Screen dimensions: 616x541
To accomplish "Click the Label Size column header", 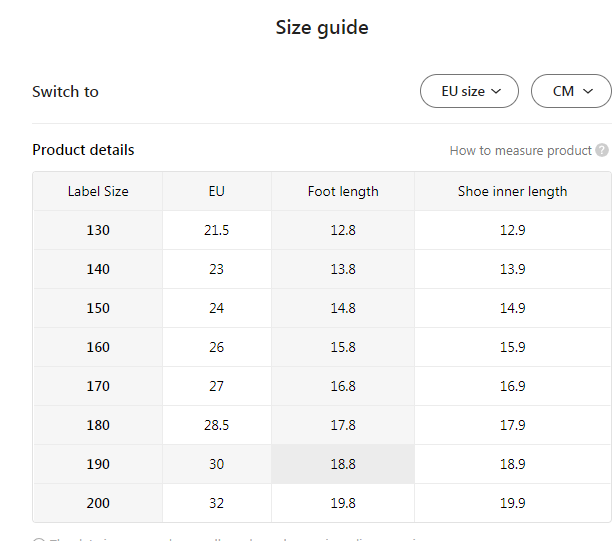I will (98, 191).
